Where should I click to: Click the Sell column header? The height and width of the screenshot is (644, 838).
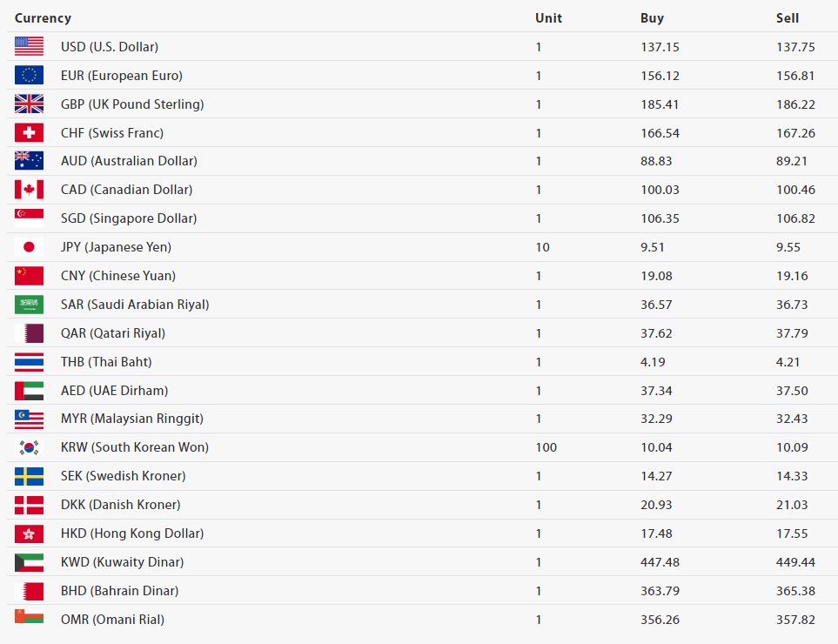tap(787, 18)
